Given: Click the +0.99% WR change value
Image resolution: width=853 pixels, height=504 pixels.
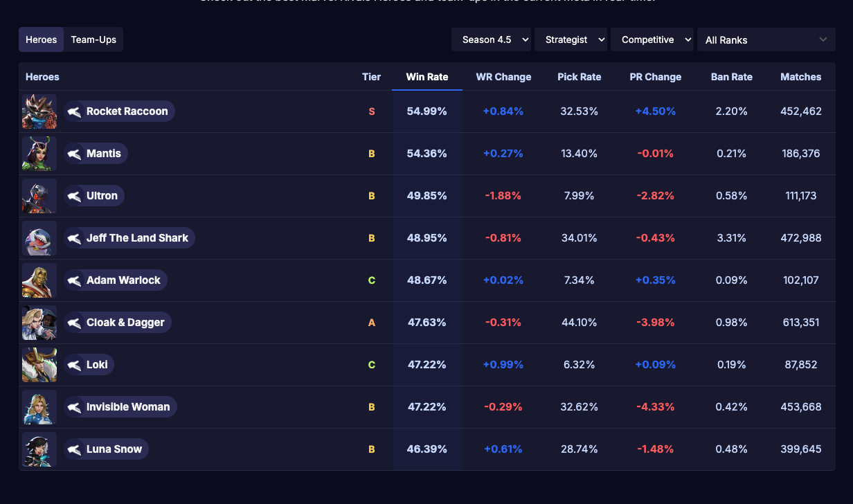Looking at the screenshot, I should [503, 365].
